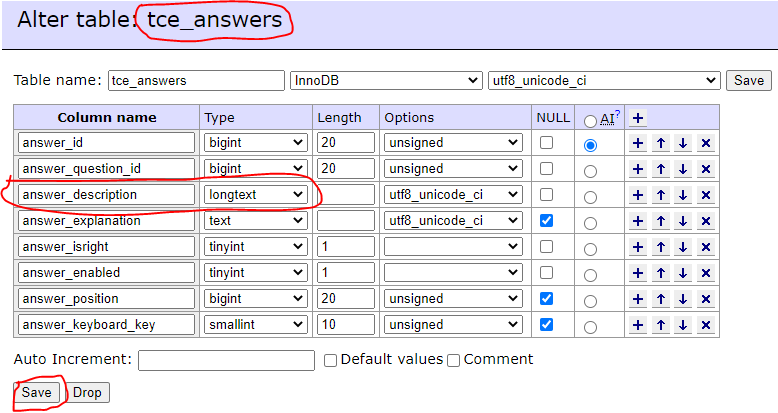Remove the answer_id column

(706, 143)
